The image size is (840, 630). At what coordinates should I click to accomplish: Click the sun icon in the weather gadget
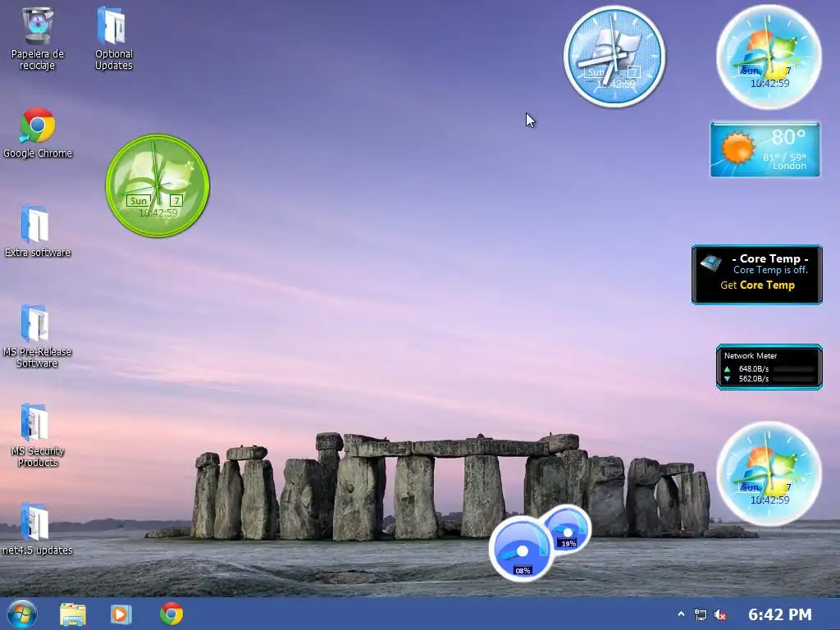point(737,147)
